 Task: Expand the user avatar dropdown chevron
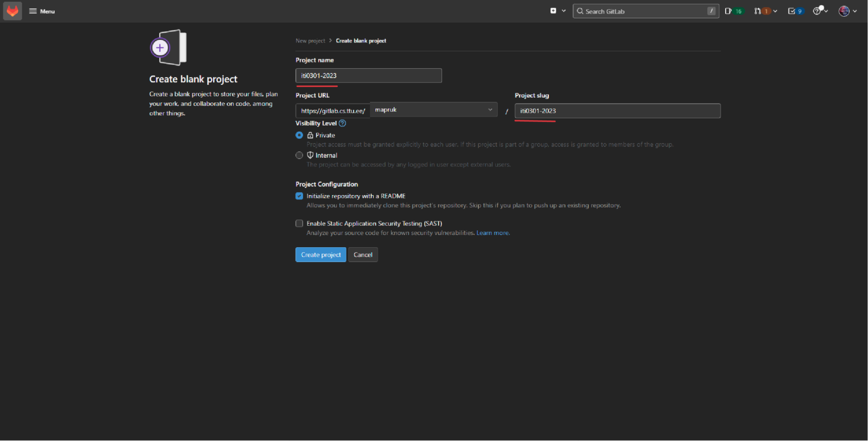[x=855, y=11]
